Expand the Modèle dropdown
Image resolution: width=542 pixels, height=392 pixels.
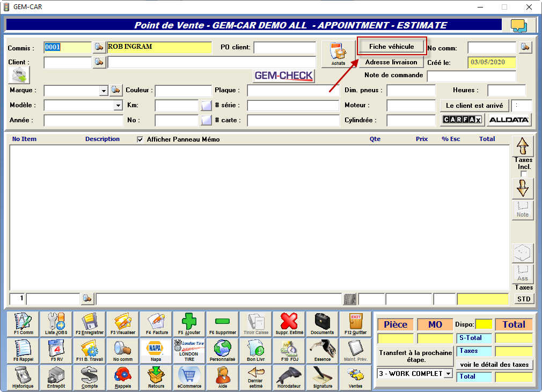[118, 105]
